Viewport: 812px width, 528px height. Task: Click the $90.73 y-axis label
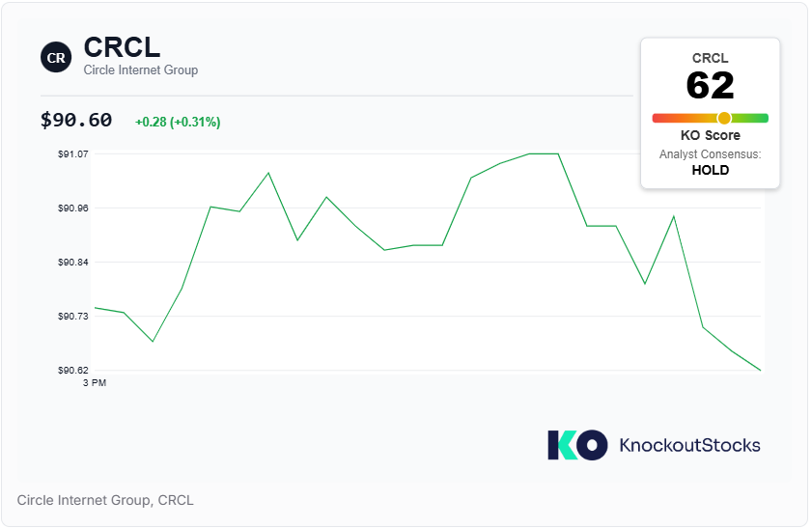(x=73, y=316)
